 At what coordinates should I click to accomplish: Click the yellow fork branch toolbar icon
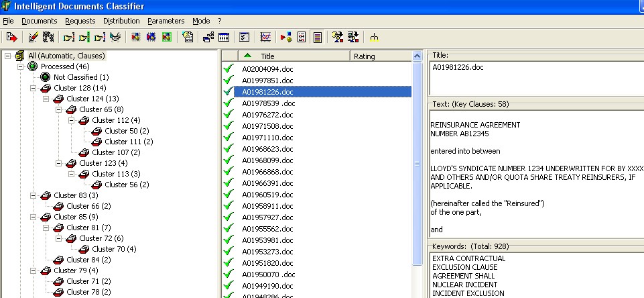[x=374, y=38]
